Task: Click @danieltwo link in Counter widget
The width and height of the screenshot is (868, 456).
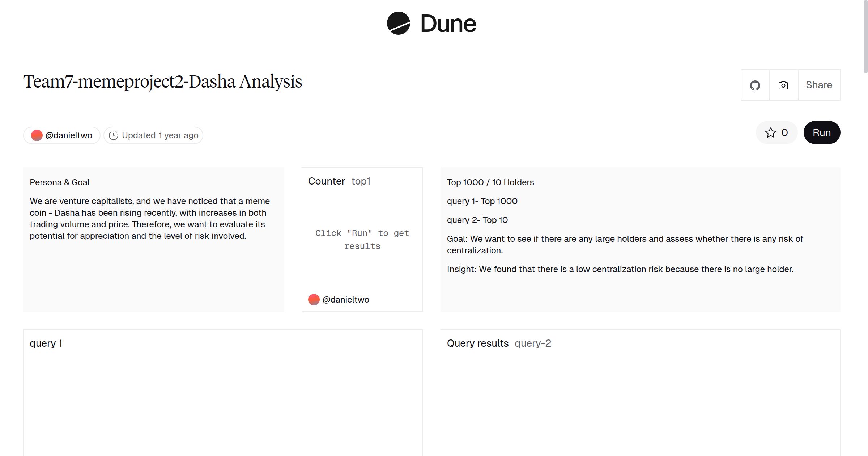Action: (345, 300)
